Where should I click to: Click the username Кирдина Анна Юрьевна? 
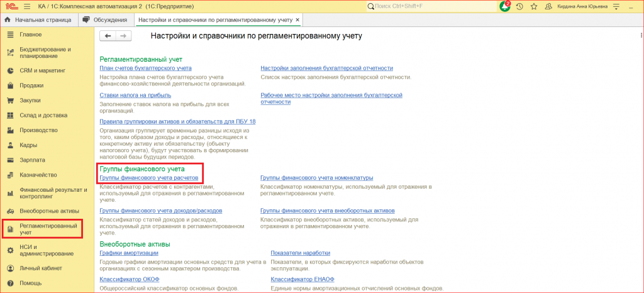click(582, 6)
